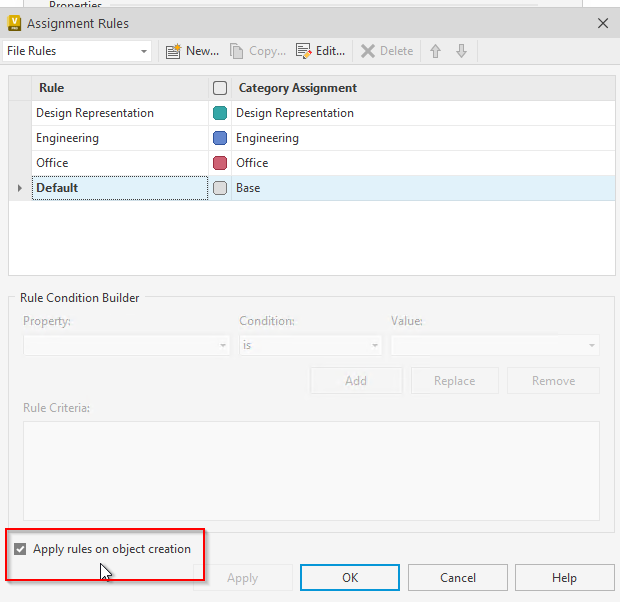Click the Remove button

click(553, 381)
